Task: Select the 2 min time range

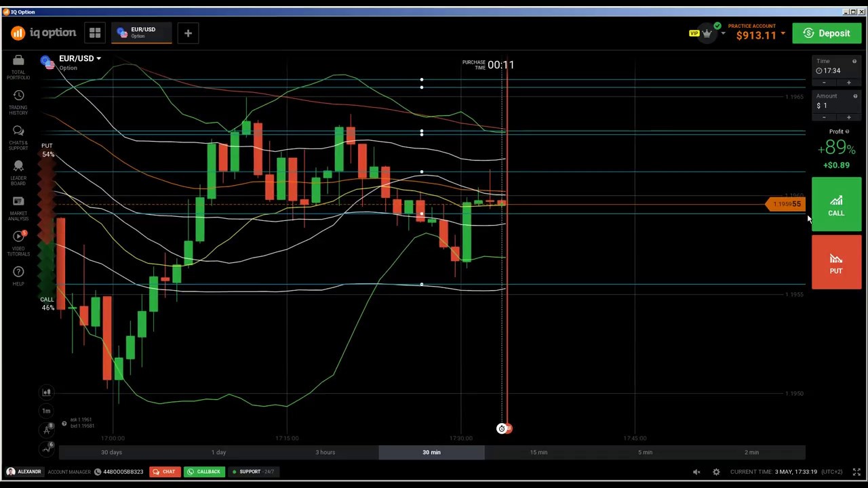Action: coord(751,452)
